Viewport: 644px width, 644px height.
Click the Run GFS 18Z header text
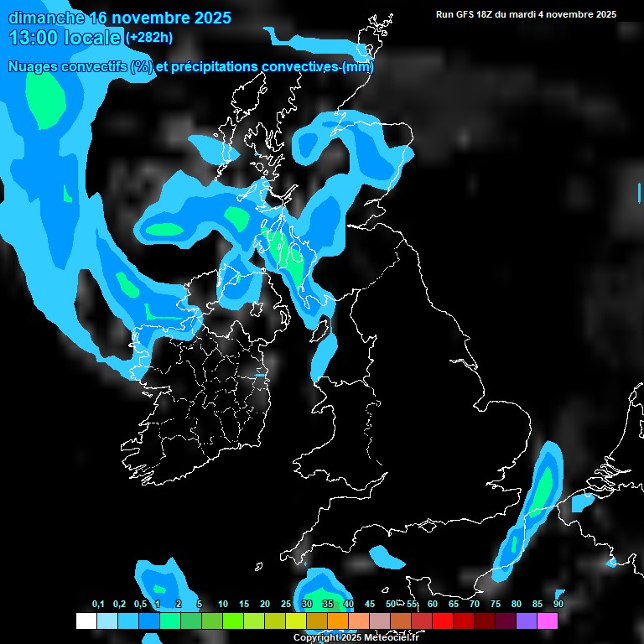[526, 14]
